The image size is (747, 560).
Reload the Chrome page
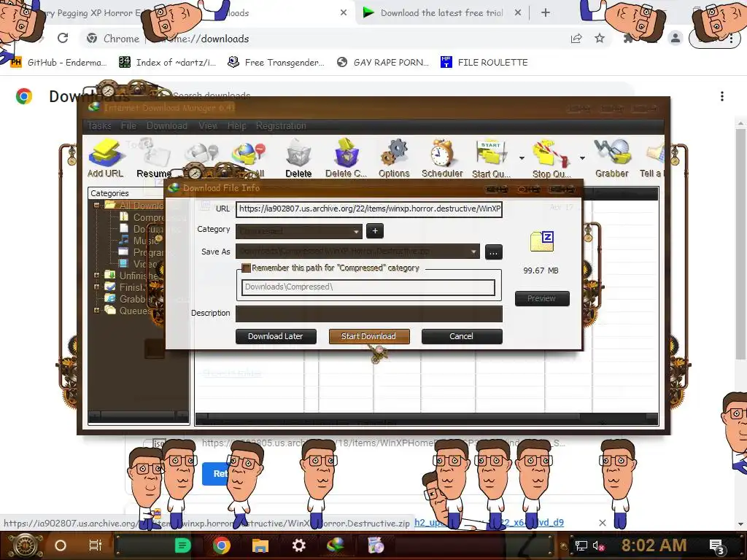click(63, 38)
